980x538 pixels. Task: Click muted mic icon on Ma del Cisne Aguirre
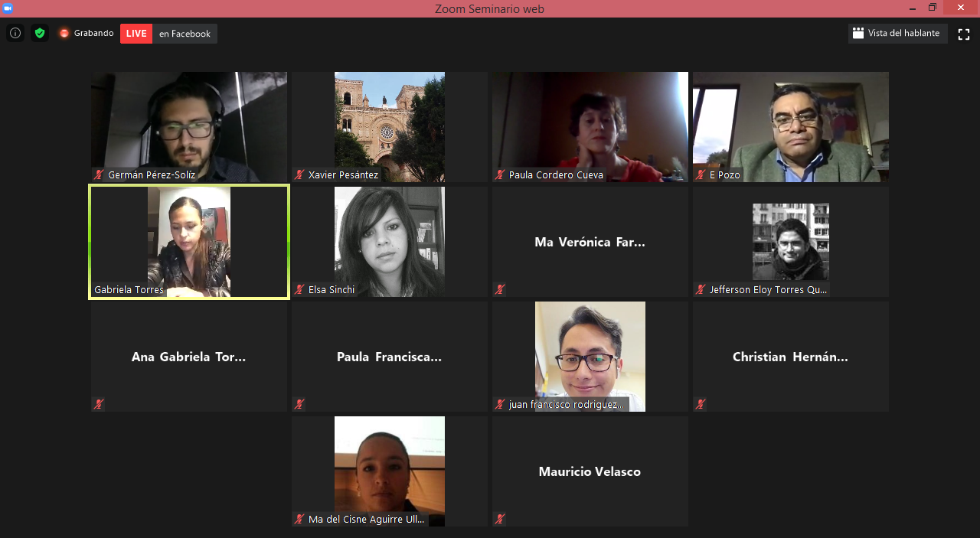[299, 519]
